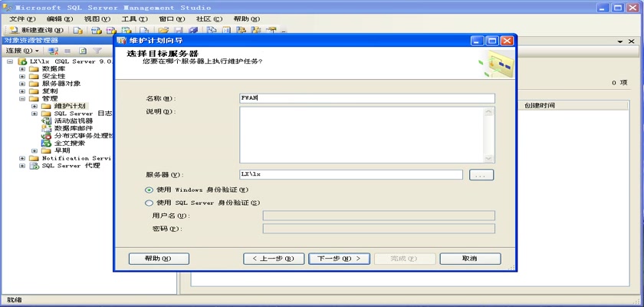Click the summary pane dropdown arrow near close
644x307 pixels.
click(x=620, y=41)
